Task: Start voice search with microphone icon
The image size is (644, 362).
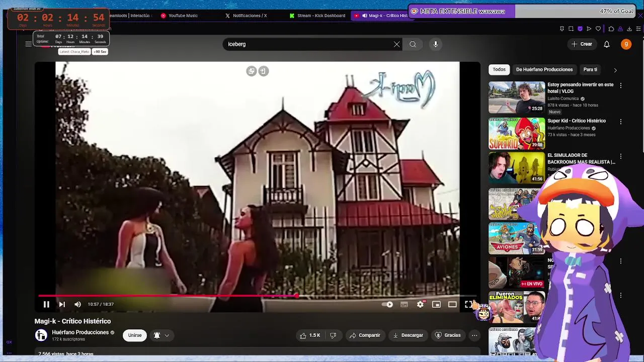Action: pos(436,44)
